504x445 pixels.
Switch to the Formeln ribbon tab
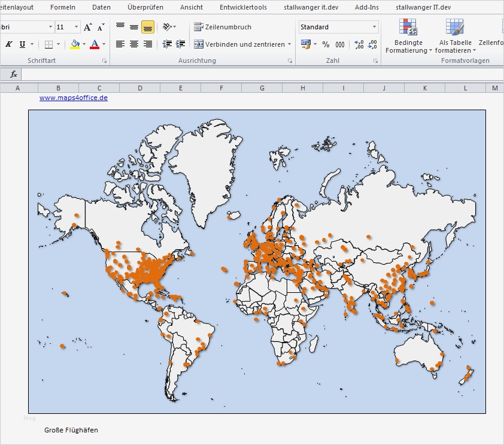[63, 7]
